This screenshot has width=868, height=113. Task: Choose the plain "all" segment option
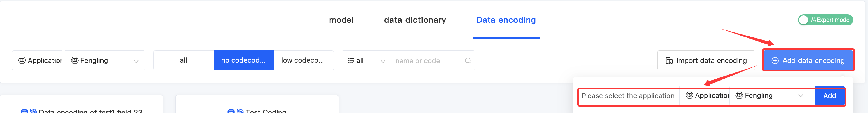(x=183, y=60)
